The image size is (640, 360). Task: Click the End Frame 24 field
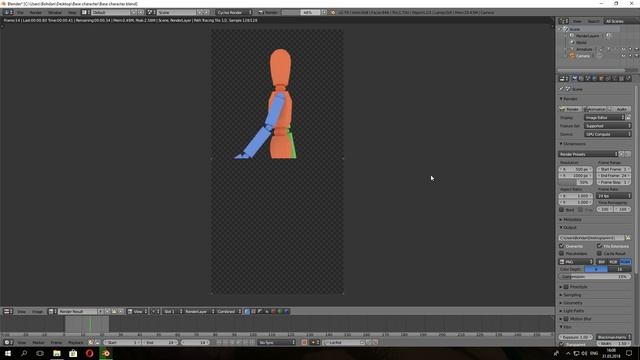pyautogui.click(x=614, y=176)
